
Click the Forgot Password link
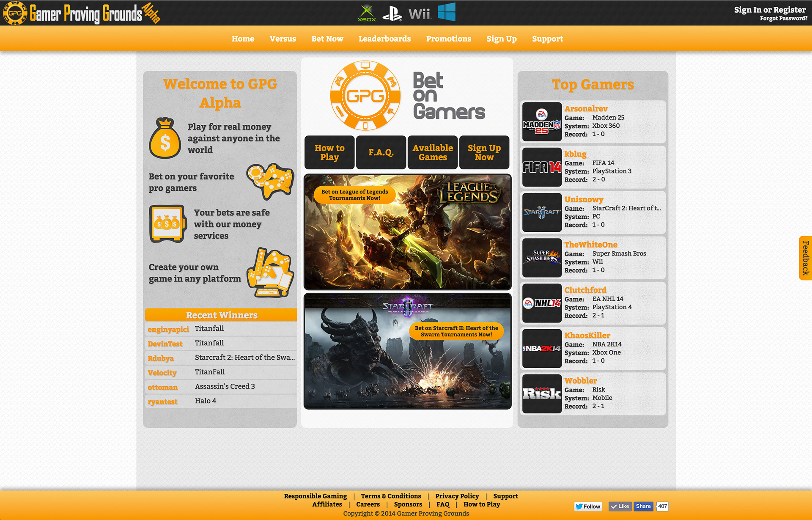784,18
